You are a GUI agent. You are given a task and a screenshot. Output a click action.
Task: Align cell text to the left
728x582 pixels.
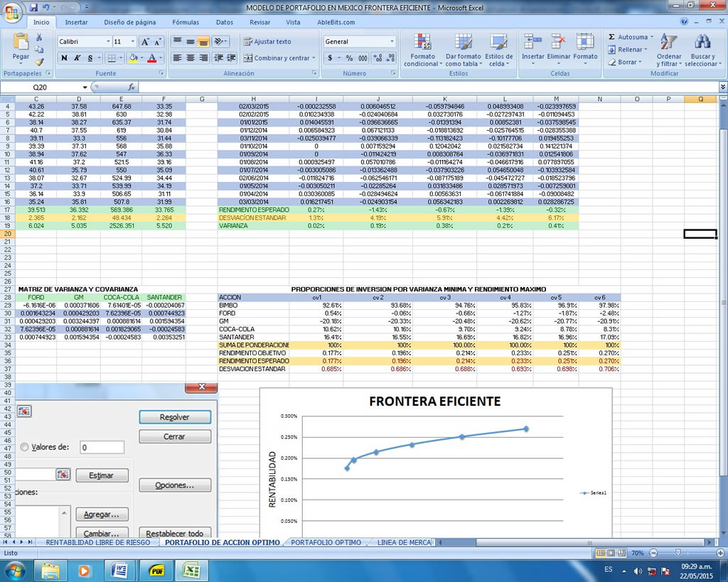[x=177, y=58]
